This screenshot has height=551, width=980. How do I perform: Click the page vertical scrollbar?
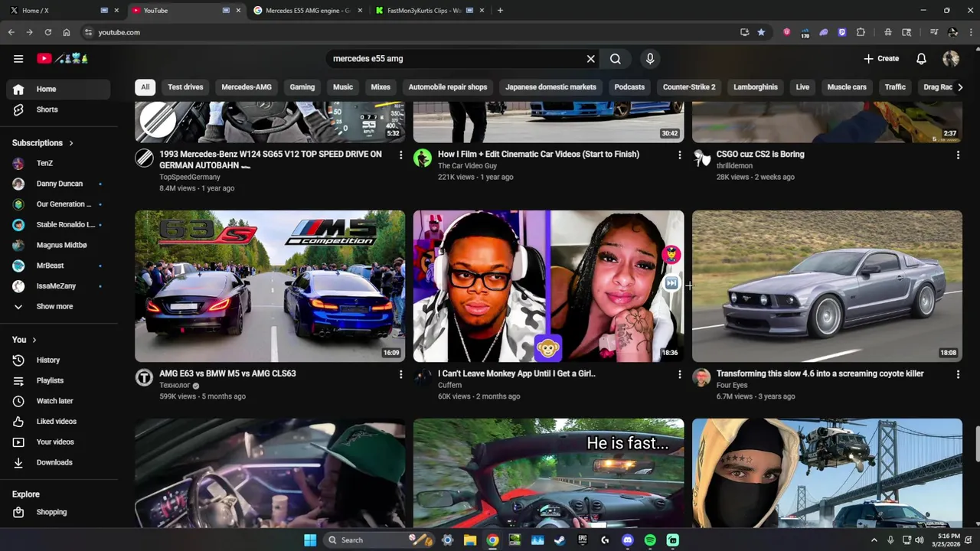point(976,442)
